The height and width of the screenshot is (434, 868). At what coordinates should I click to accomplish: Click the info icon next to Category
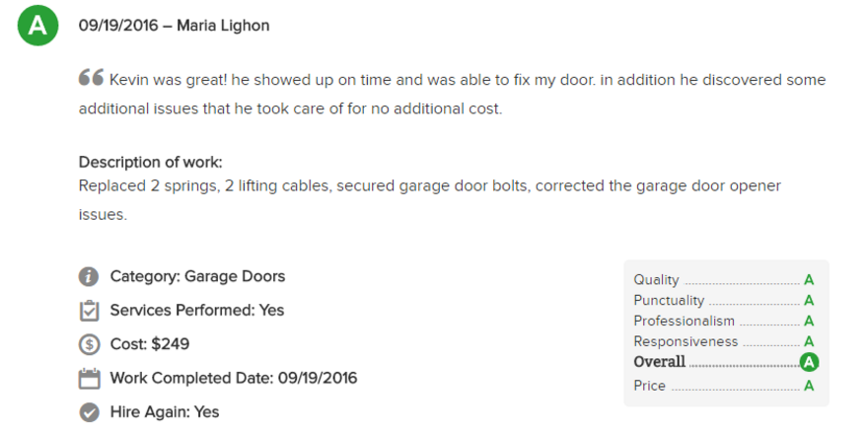click(89, 276)
